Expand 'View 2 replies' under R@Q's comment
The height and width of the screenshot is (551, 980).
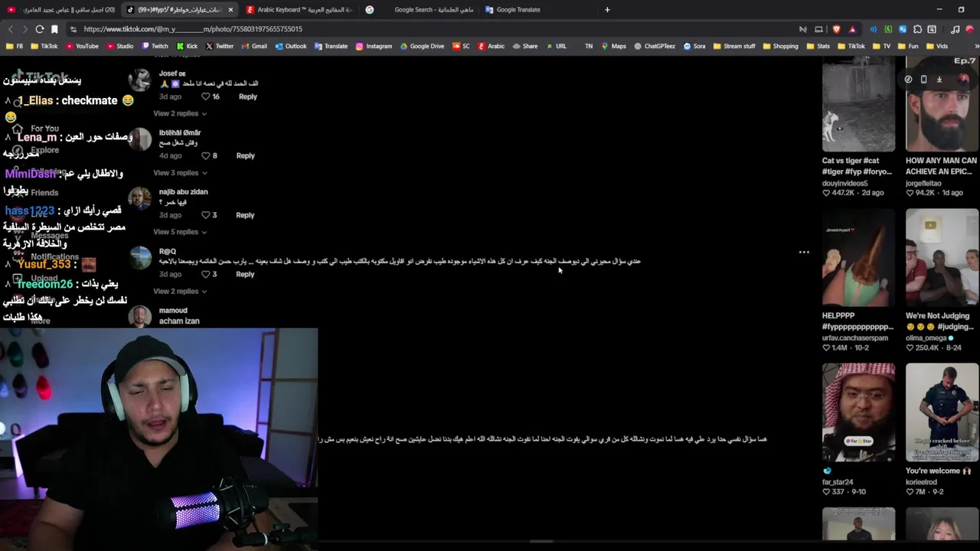click(x=180, y=291)
